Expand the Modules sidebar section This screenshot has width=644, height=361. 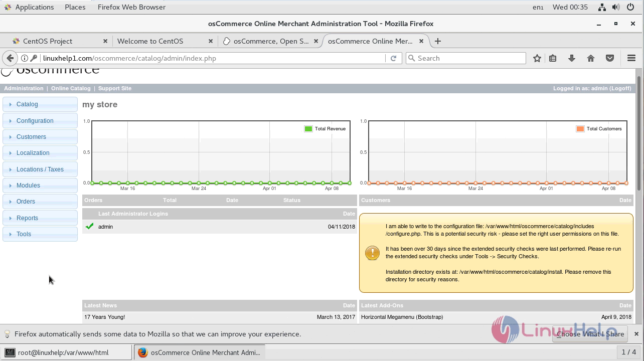[40, 186]
